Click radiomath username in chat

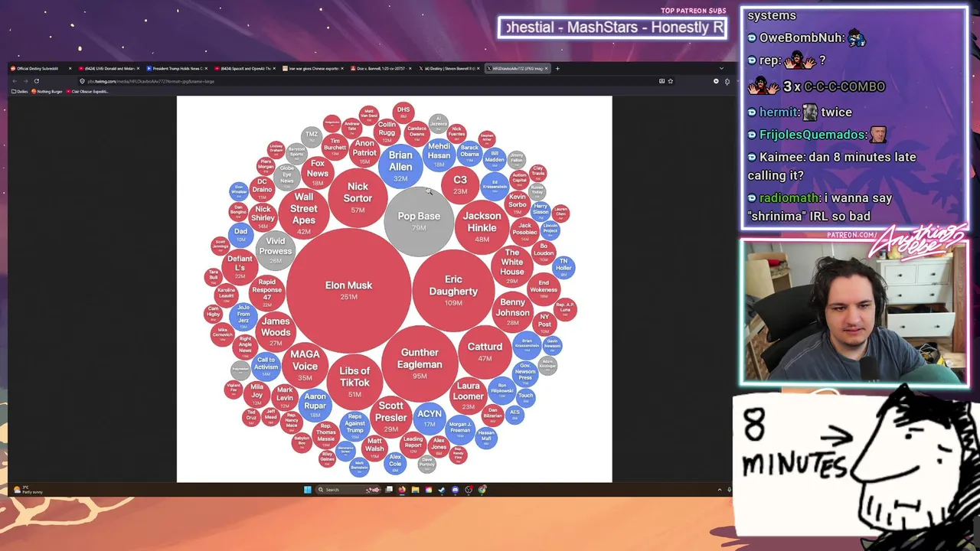click(787, 197)
